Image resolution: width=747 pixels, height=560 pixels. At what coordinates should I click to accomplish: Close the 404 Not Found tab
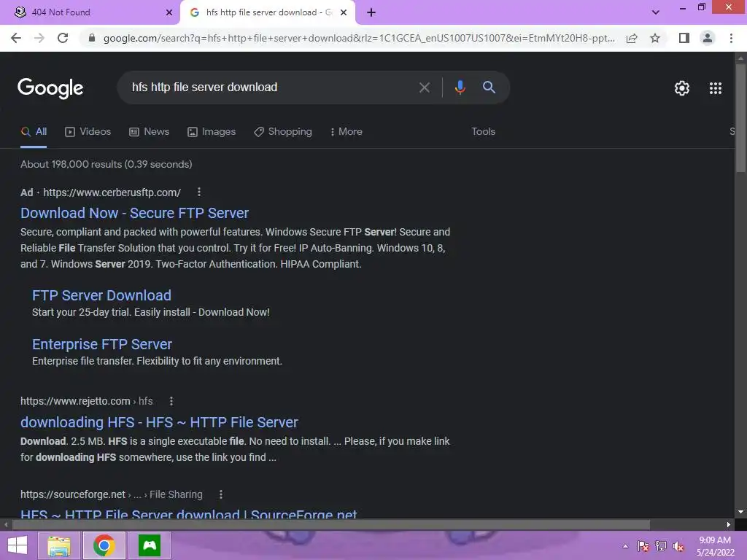coord(169,12)
